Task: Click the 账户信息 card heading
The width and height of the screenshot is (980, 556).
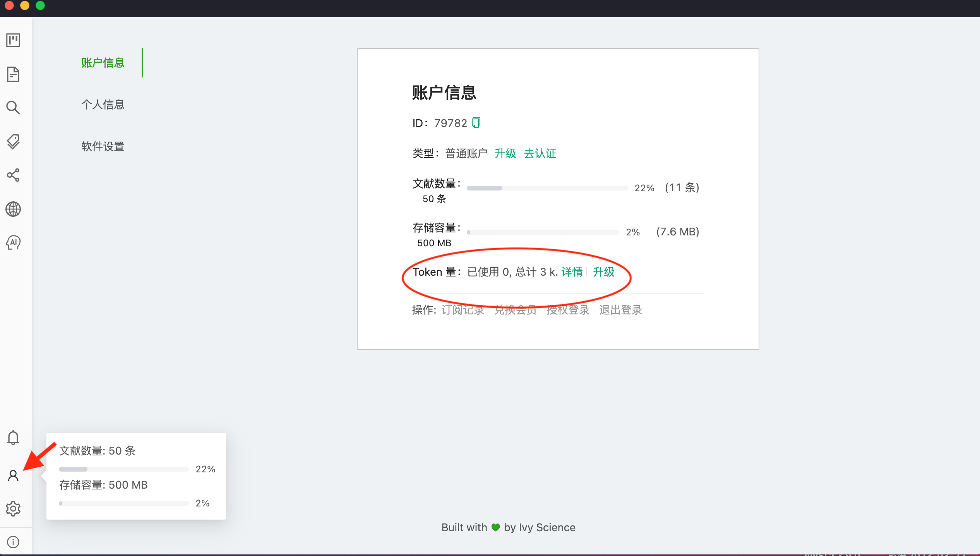Action: point(444,93)
